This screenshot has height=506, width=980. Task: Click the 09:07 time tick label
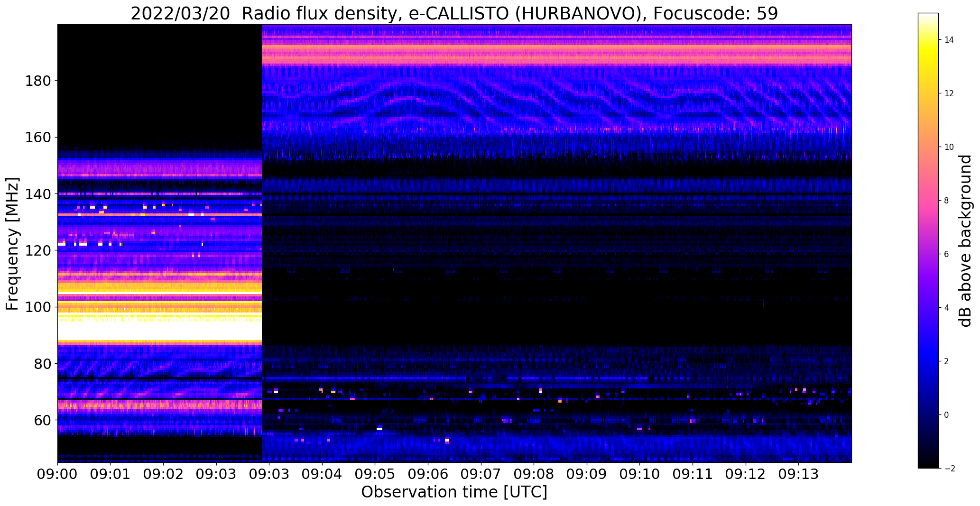tap(481, 475)
